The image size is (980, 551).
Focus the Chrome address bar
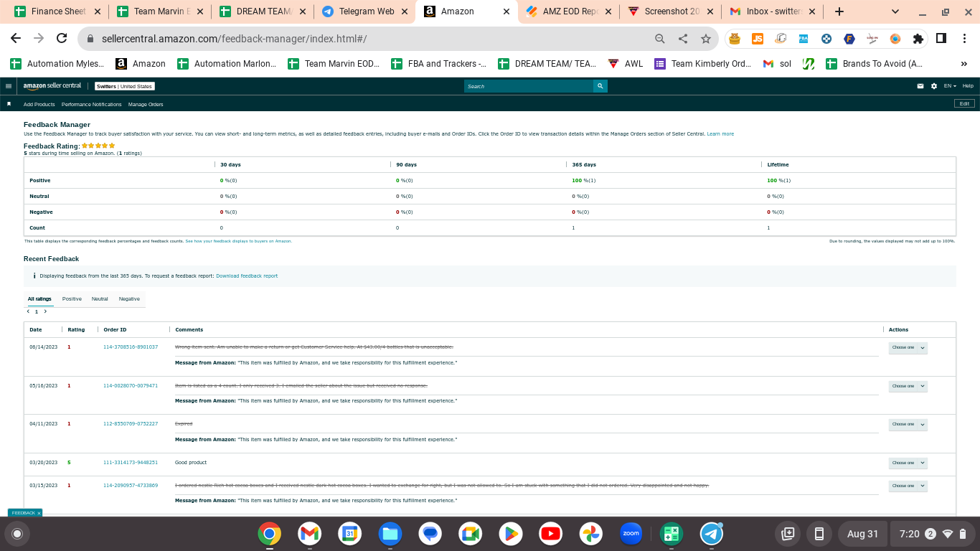[366, 39]
